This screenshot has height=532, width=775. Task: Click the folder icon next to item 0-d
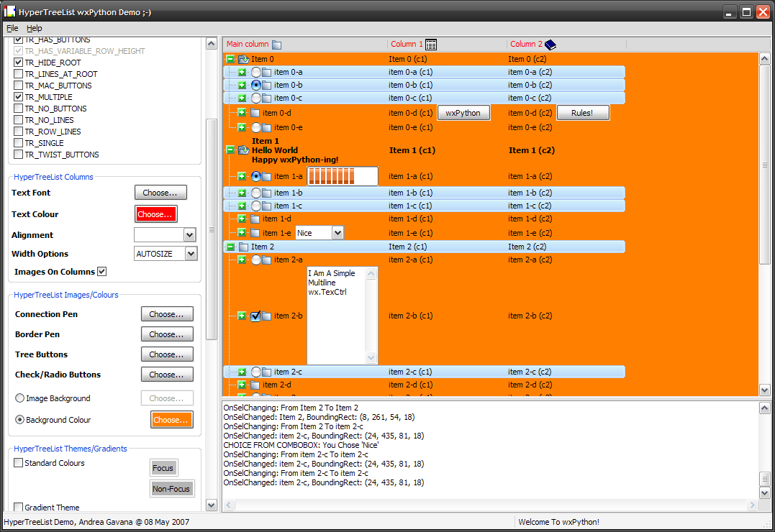(255, 113)
